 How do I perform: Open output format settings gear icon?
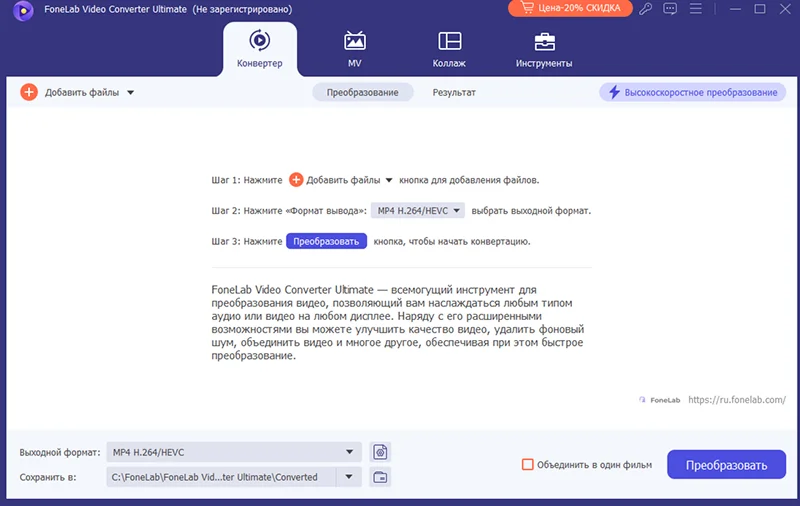pos(380,452)
